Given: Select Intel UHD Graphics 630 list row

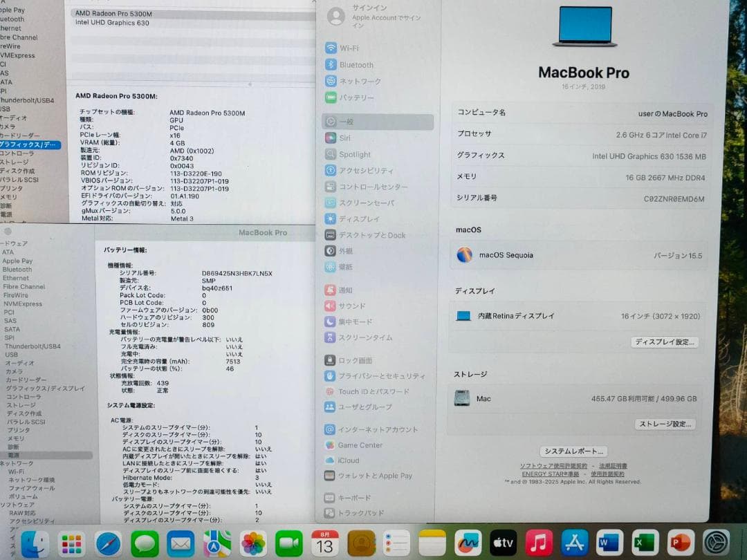Looking at the screenshot, I should tap(192, 23).
